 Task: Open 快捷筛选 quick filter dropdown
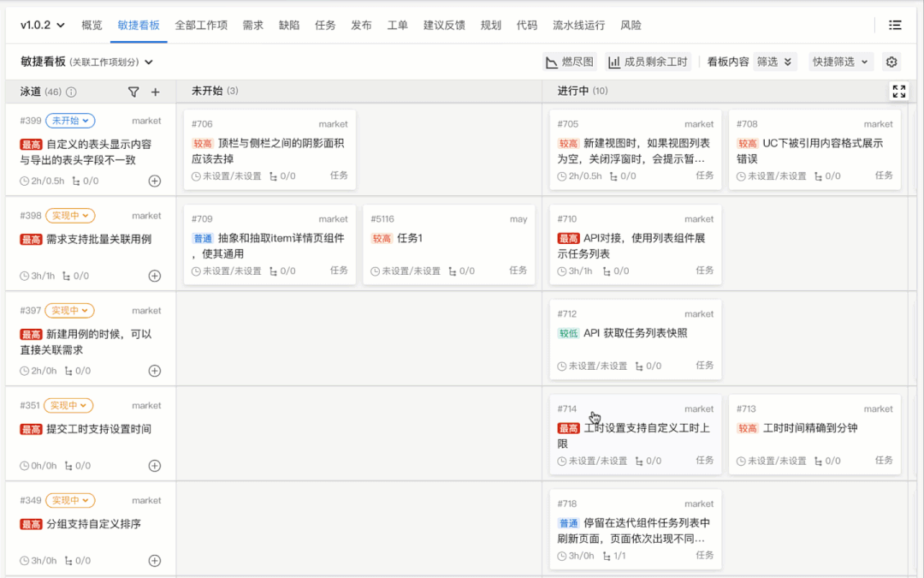(840, 62)
